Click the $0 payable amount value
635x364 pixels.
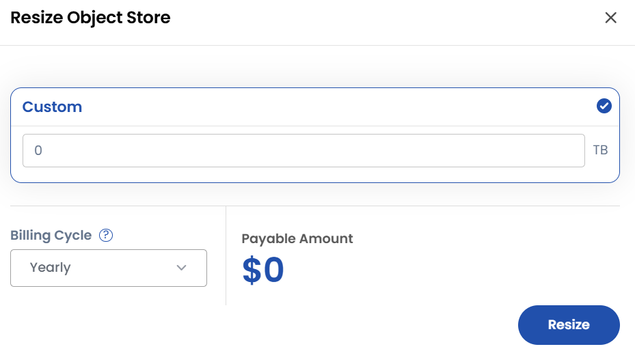tap(263, 270)
